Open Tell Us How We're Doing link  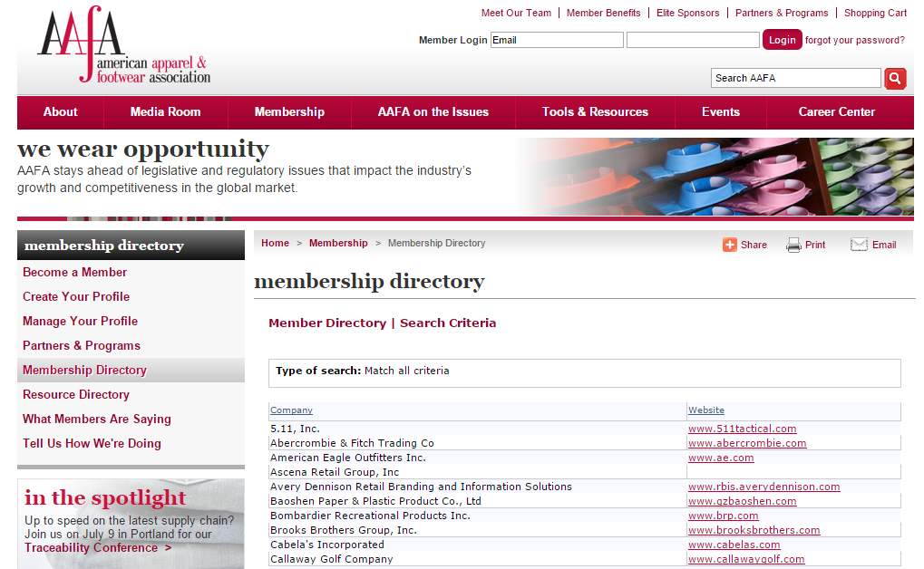tap(92, 444)
